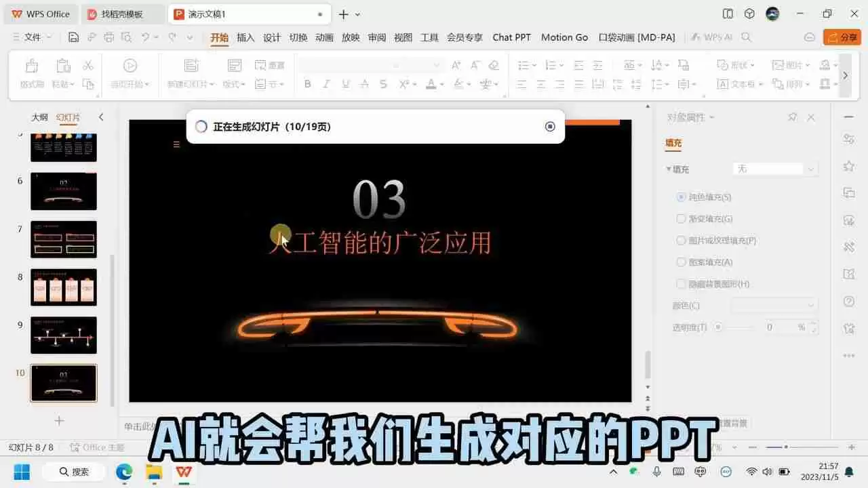Open the 颜色 color dropdown
Viewport: 868px width, 488px height.
(x=774, y=305)
